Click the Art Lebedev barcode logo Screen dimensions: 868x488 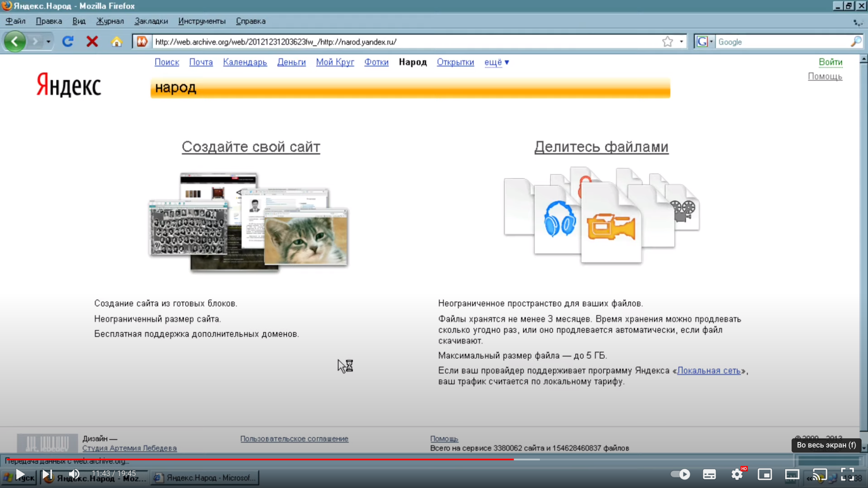click(x=47, y=443)
